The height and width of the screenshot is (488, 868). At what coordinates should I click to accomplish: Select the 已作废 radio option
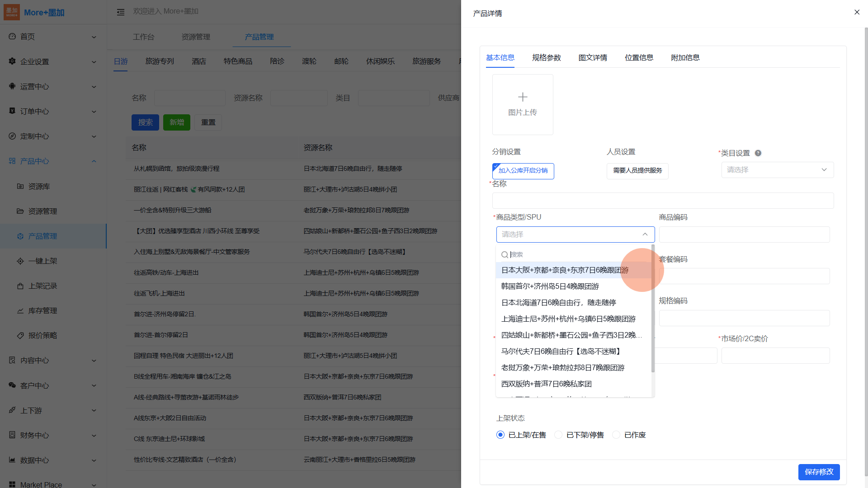(x=616, y=435)
